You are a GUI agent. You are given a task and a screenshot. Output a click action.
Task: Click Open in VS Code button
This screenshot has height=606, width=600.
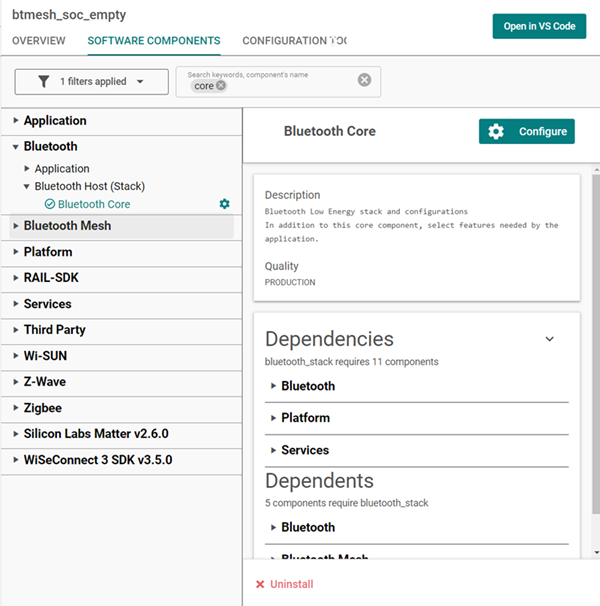coord(539,26)
